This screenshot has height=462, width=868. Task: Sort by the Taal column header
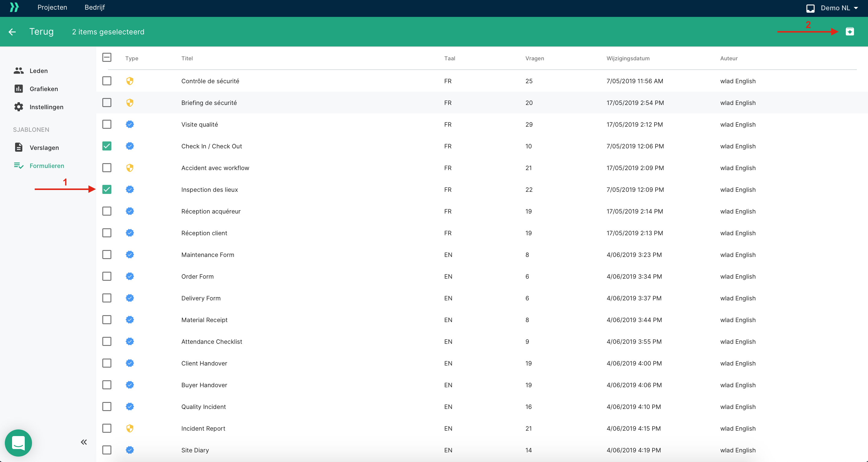click(449, 58)
